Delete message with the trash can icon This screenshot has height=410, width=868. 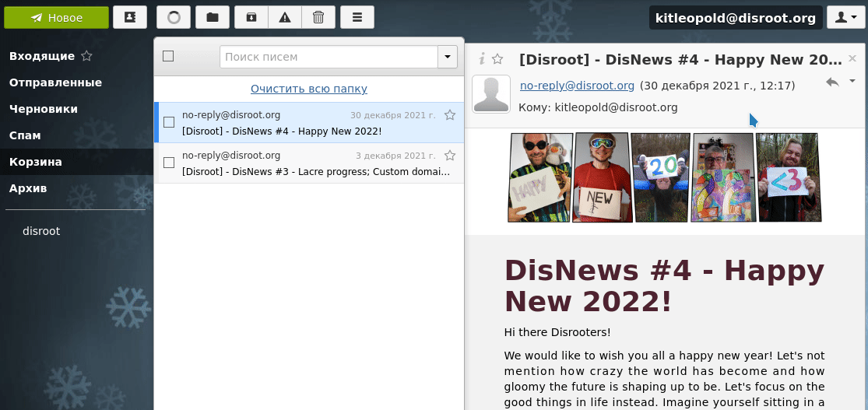point(318,17)
